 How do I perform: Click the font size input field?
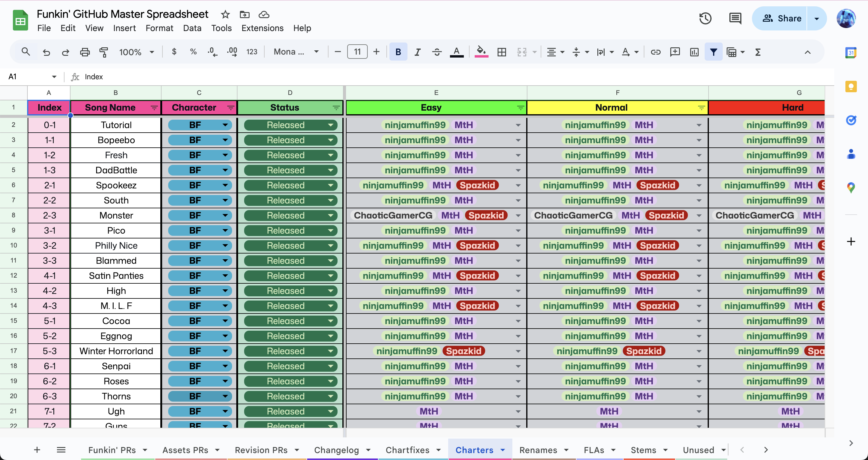(x=357, y=52)
